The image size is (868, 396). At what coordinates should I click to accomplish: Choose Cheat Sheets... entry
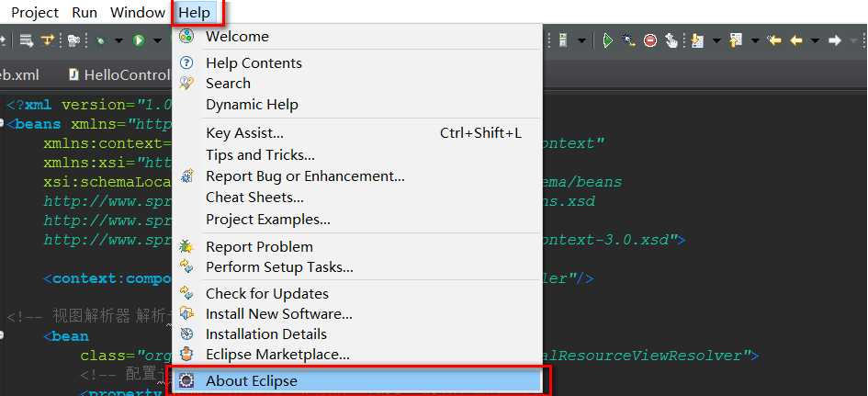tap(357, 198)
